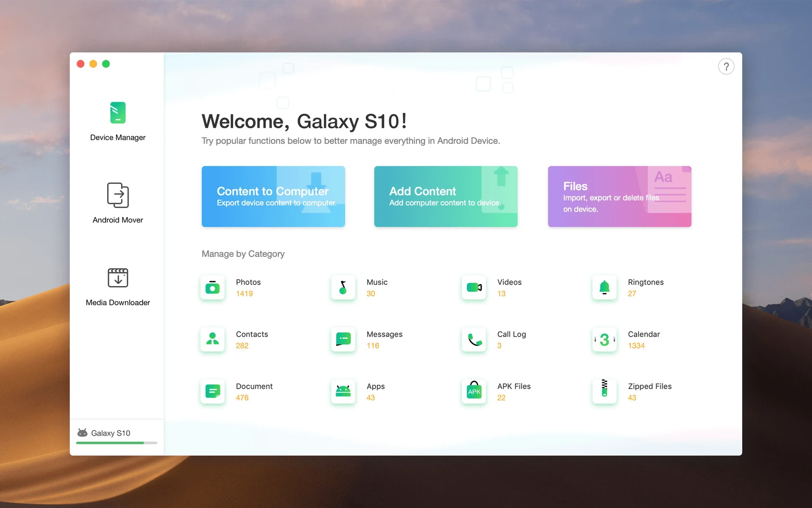Screen dimensions: 812x508
Task: Open the Apps android icon
Action: (343, 392)
